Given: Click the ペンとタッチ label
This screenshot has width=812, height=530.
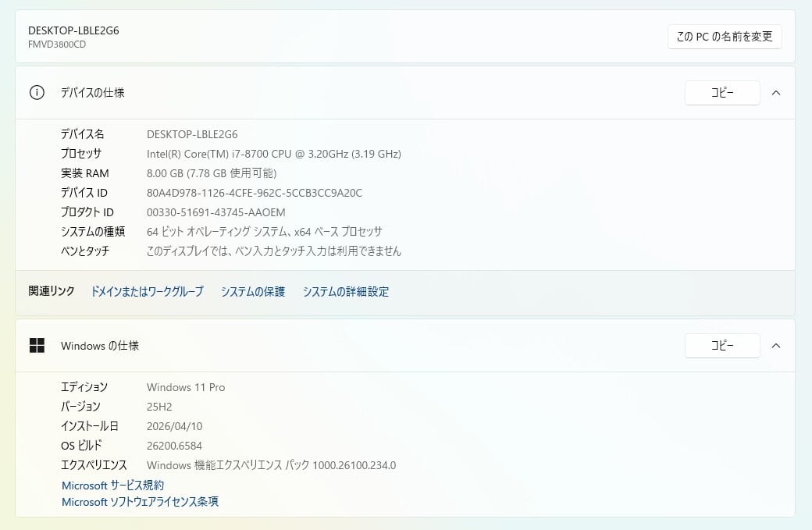Looking at the screenshot, I should (x=85, y=251).
